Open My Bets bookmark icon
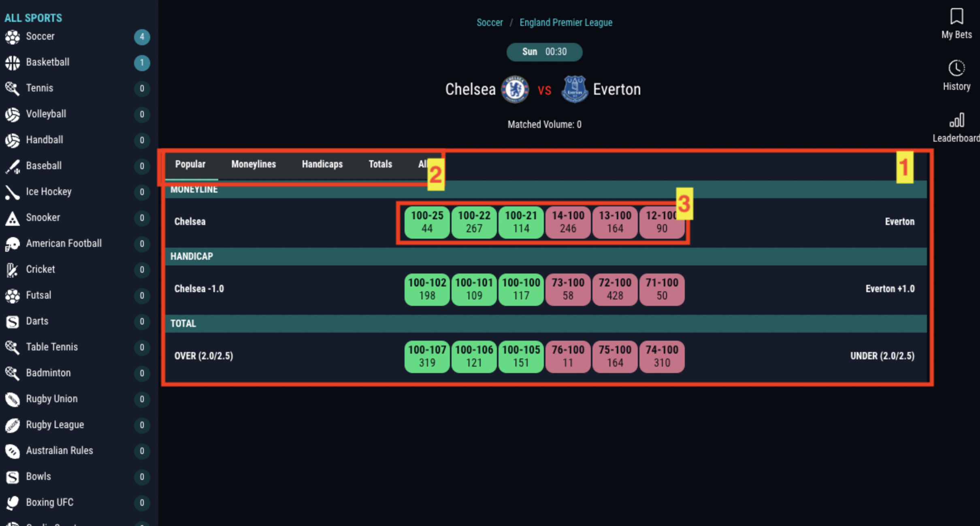 point(956,17)
